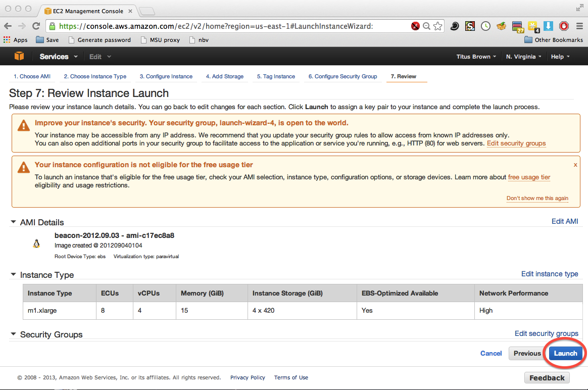This screenshot has width=588, height=390.
Task: Click the 4 x 420 instance storage cell
Action: [x=302, y=311]
